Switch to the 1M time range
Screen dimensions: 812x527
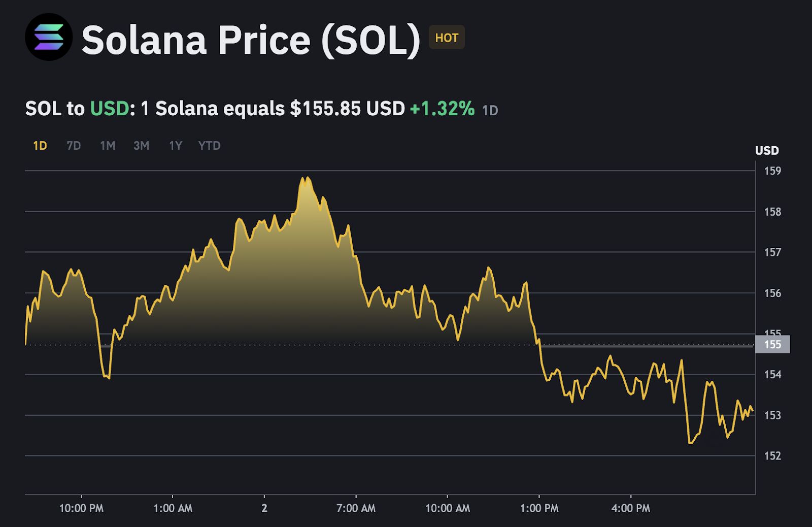[x=108, y=146]
